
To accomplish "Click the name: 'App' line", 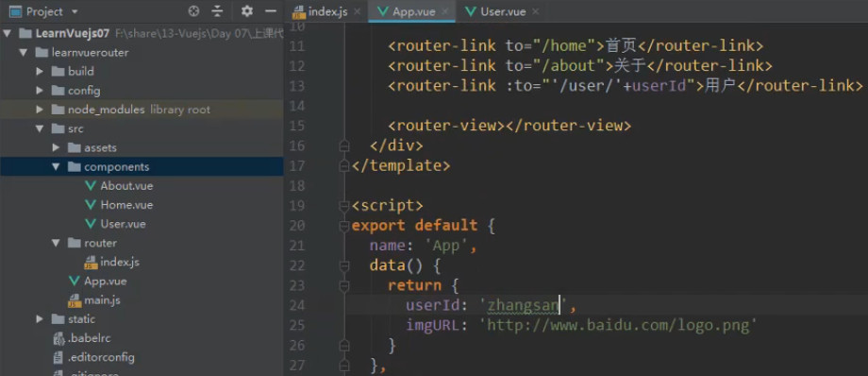I will 424,246.
